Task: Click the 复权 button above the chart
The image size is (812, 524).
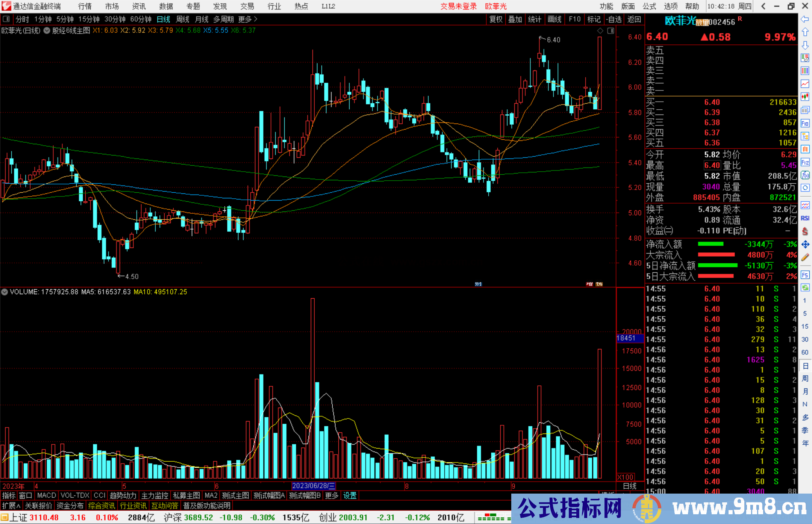Action: point(495,19)
